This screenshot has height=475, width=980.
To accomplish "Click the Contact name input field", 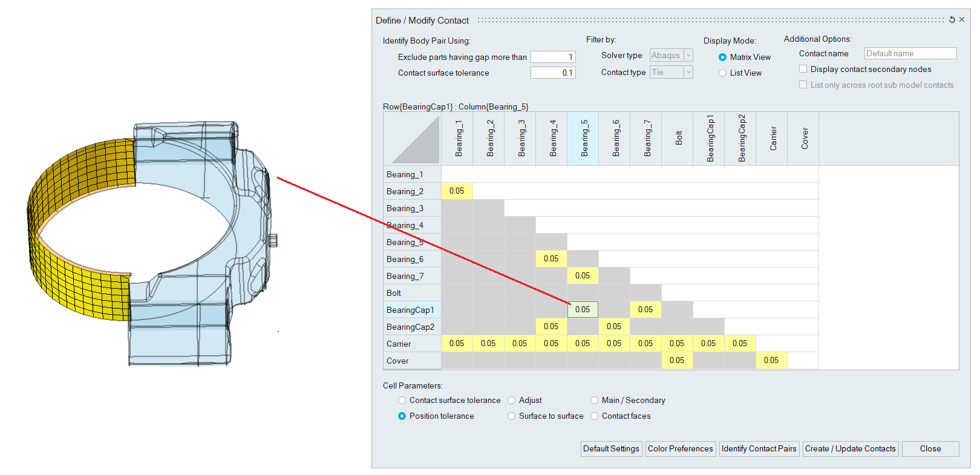I will pyautogui.click(x=910, y=54).
